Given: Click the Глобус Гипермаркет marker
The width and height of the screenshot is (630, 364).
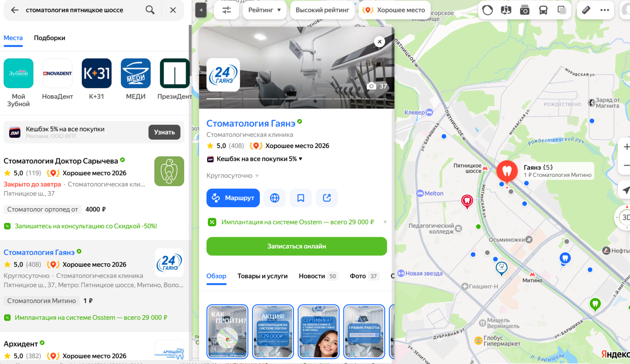Looking at the screenshot, I should pyautogui.click(x=479, y=341).
